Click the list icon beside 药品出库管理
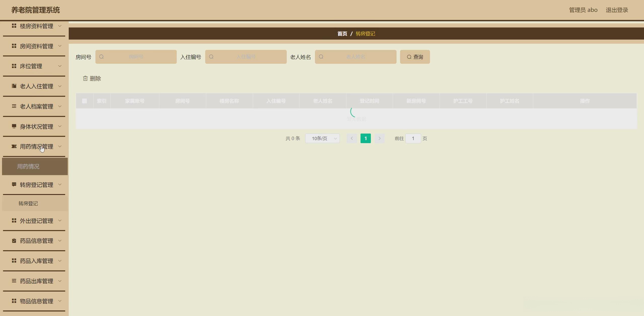 (x=14, y=281)
